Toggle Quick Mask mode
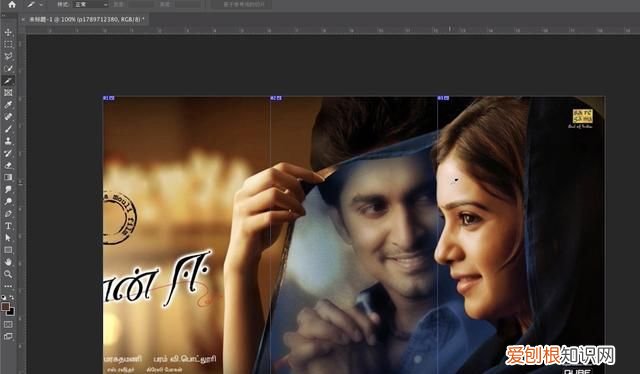The width and height of the screenshot is (640, 374). tap(8, 325)
